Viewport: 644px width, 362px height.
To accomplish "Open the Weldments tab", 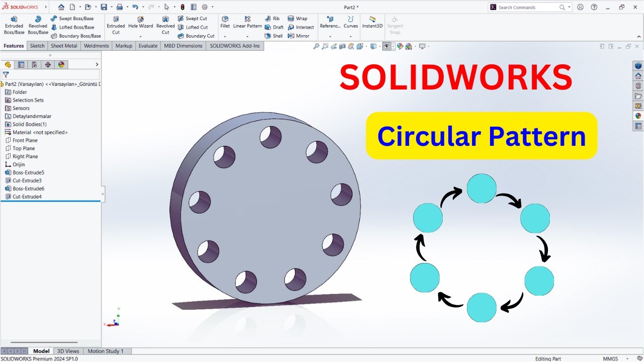I will click(x=96, y=46).
